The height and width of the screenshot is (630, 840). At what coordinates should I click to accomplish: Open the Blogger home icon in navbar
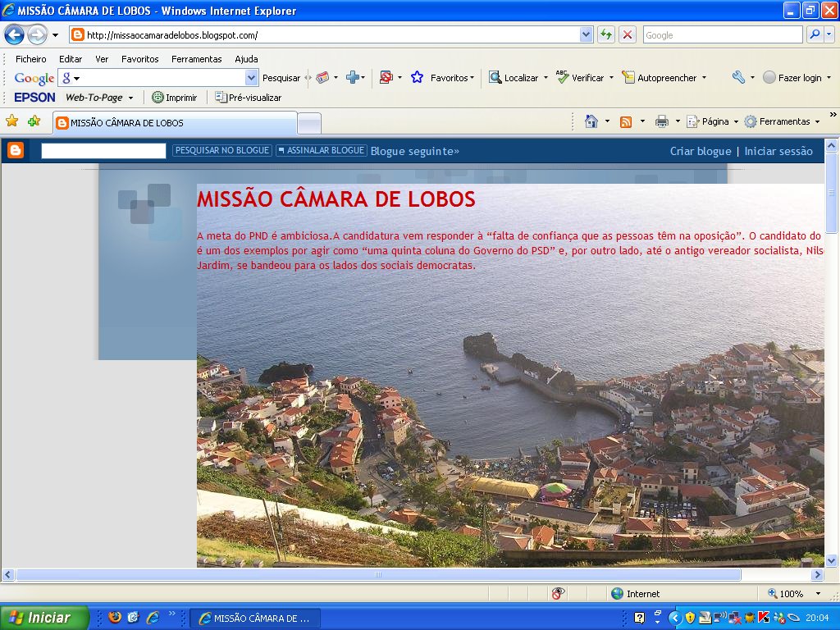(x=15, y=150)
